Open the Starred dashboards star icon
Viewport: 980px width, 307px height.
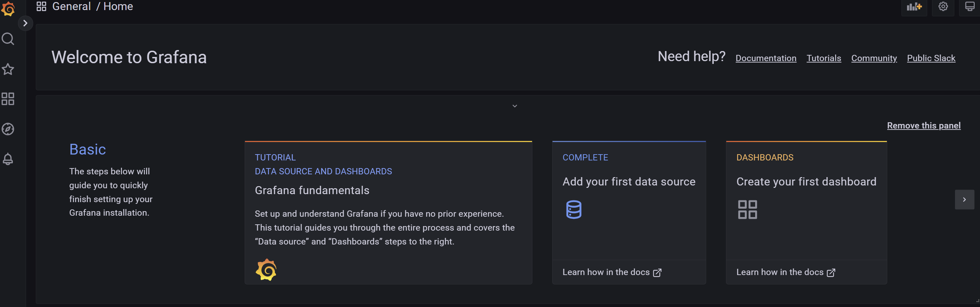click(x=8, y=69)
